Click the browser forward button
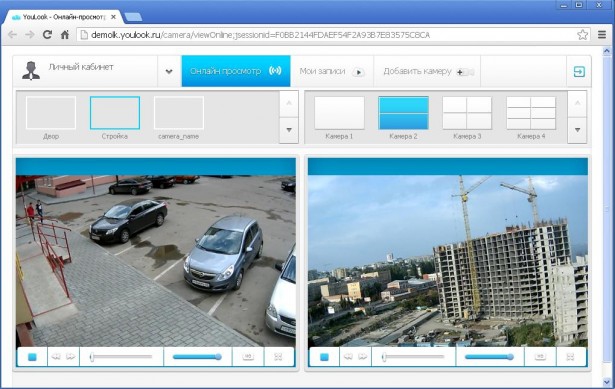The height and width of the screenshot is (389, 615). (30, 35)
